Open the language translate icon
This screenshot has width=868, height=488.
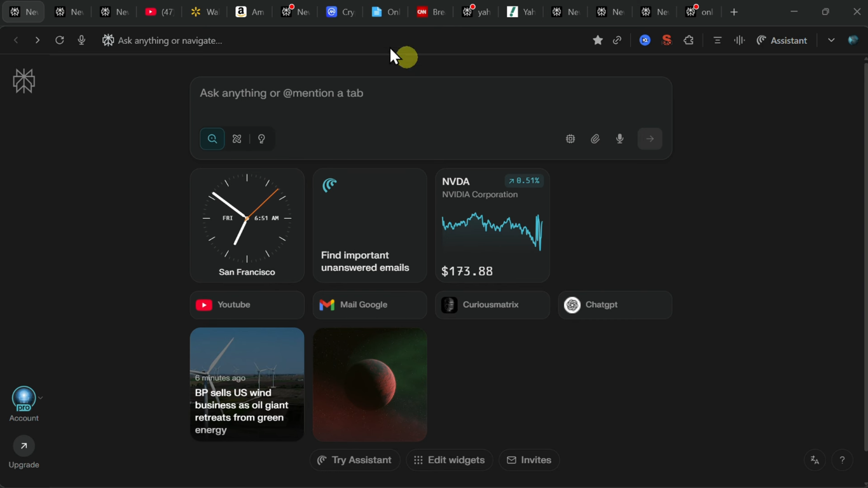click(x=815, y=460)
